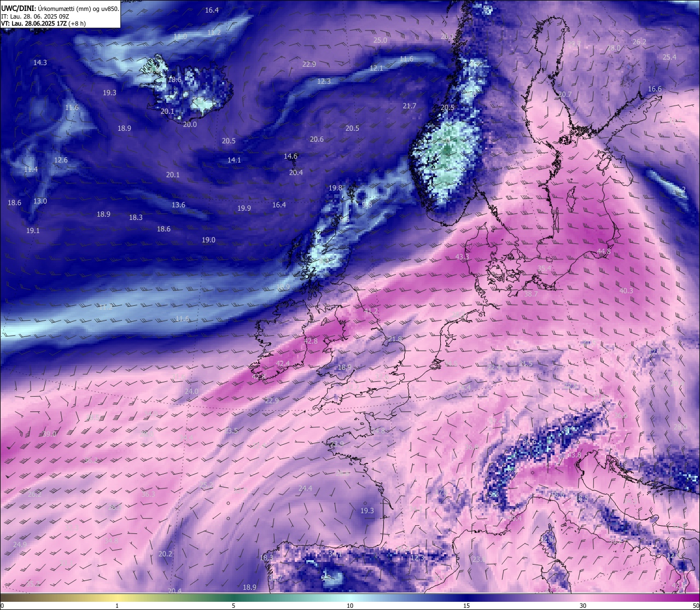Click the 21.8 value over England

[395, 339]
